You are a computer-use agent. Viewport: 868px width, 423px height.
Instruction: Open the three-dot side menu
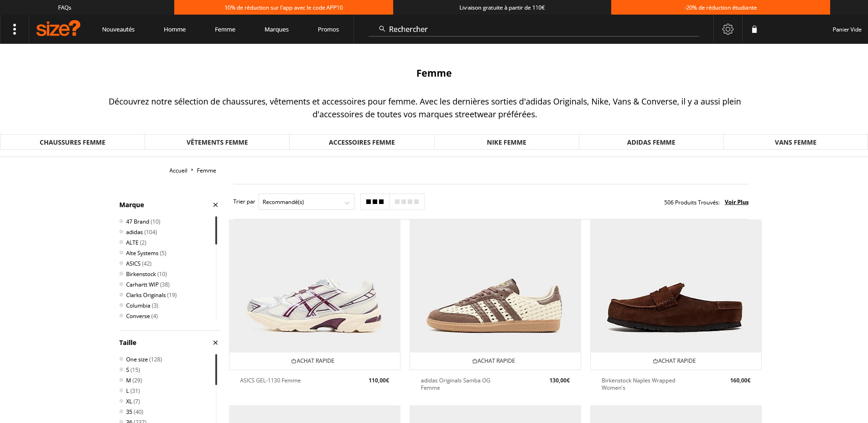15,29
